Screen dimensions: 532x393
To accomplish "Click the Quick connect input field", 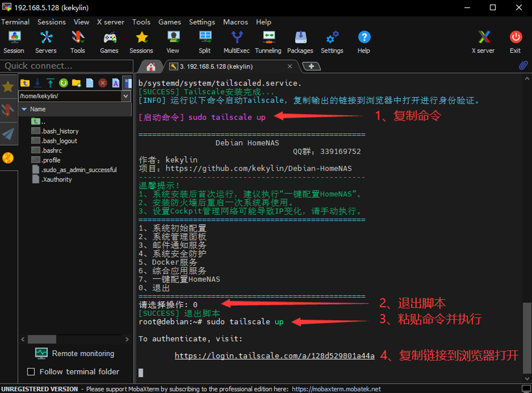I will pos(67,66).
